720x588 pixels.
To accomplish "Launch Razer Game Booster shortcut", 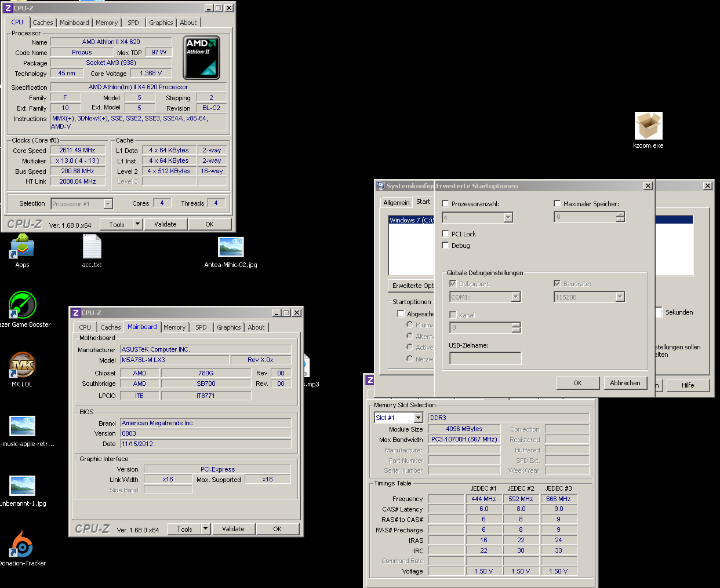I will [23, 305].
